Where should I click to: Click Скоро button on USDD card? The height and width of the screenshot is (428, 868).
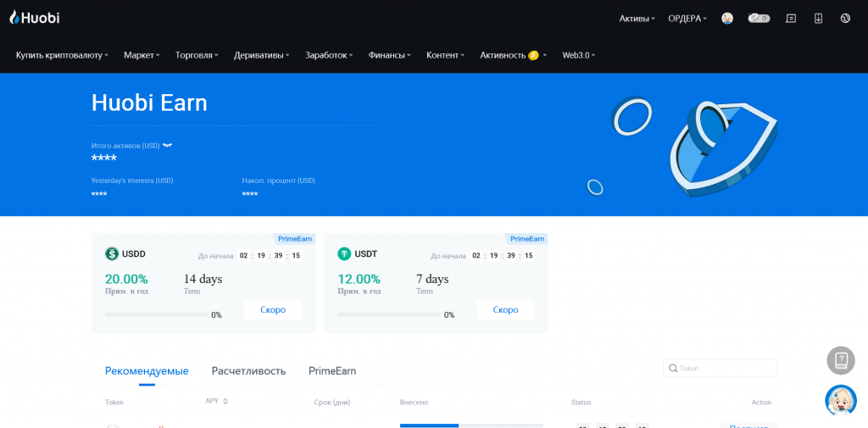pos(273,310)
